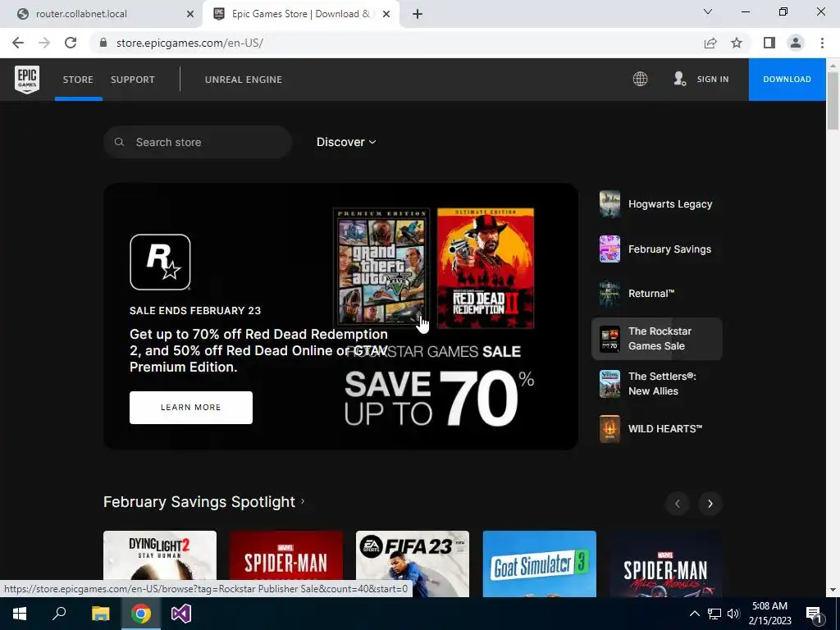Open the Spider-Man Miles Morales game card

pyautogui.click(x=666, y=564)
